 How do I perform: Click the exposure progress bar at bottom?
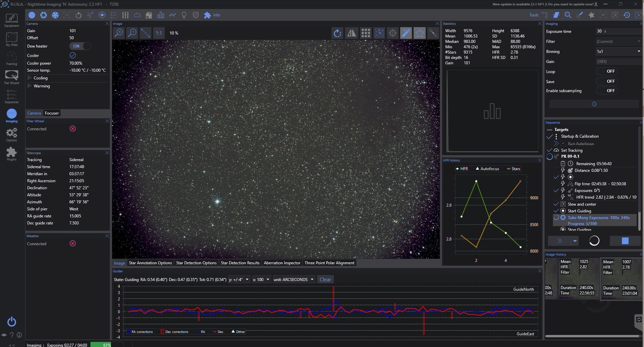[x=107, y=345]
